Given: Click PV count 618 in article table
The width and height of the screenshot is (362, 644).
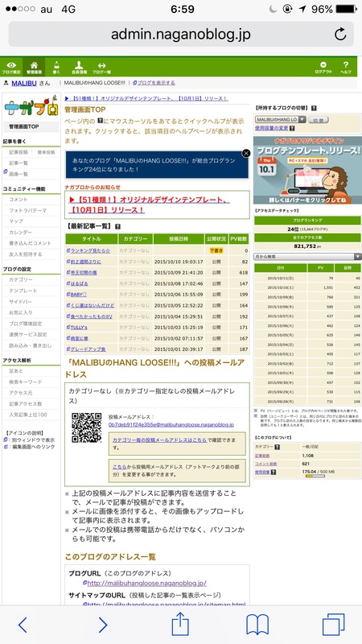Looking at the screenshot, I should pyautogui.click(x=244, y=273).
